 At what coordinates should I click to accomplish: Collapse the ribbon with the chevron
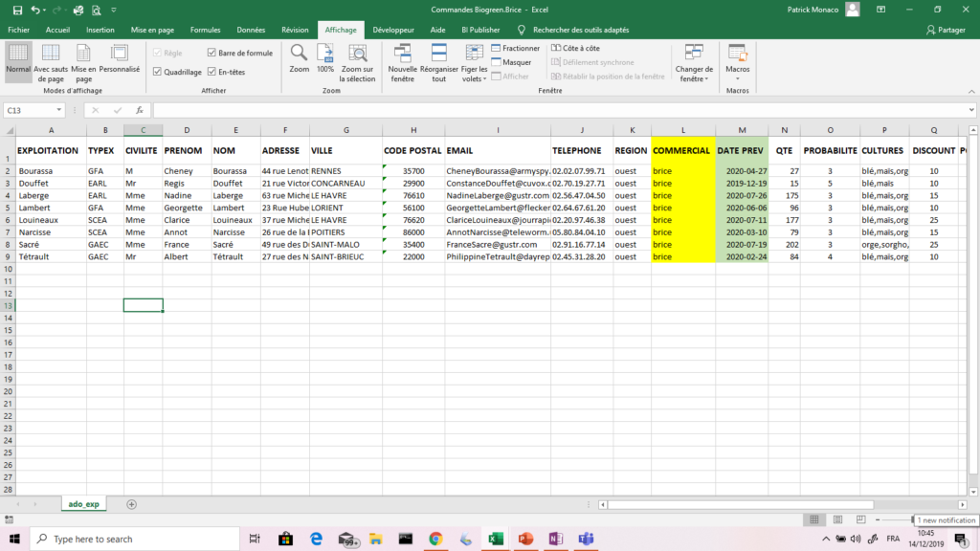(971, 91)
